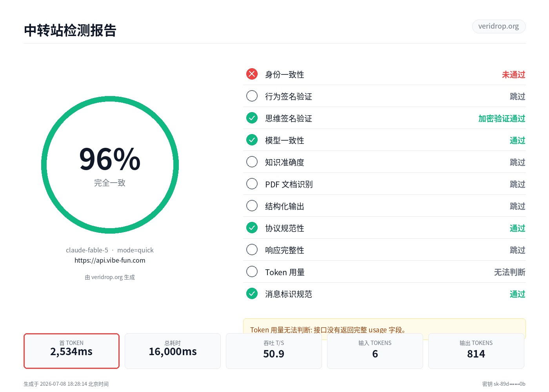The height and width of the screenshot is (392, 549).
Task: Click the green check icon for 模型一致性
Action: point(252,140)
